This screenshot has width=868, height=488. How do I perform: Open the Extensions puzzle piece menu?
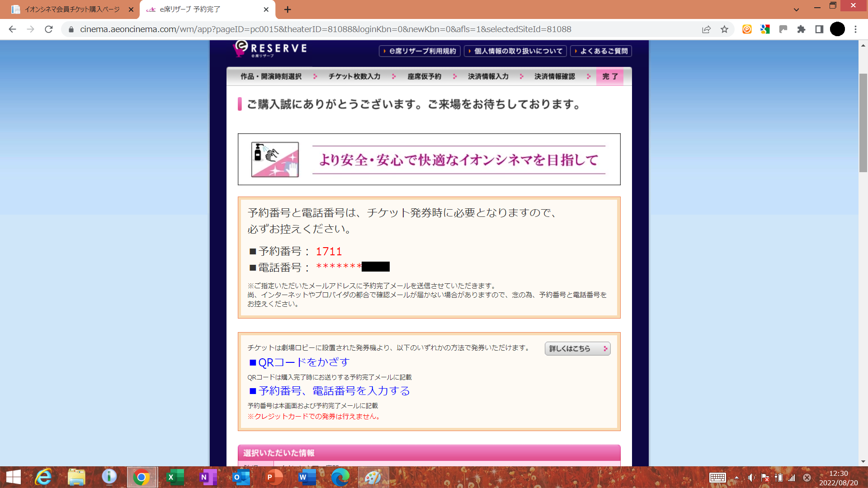[x=801, y=29]
